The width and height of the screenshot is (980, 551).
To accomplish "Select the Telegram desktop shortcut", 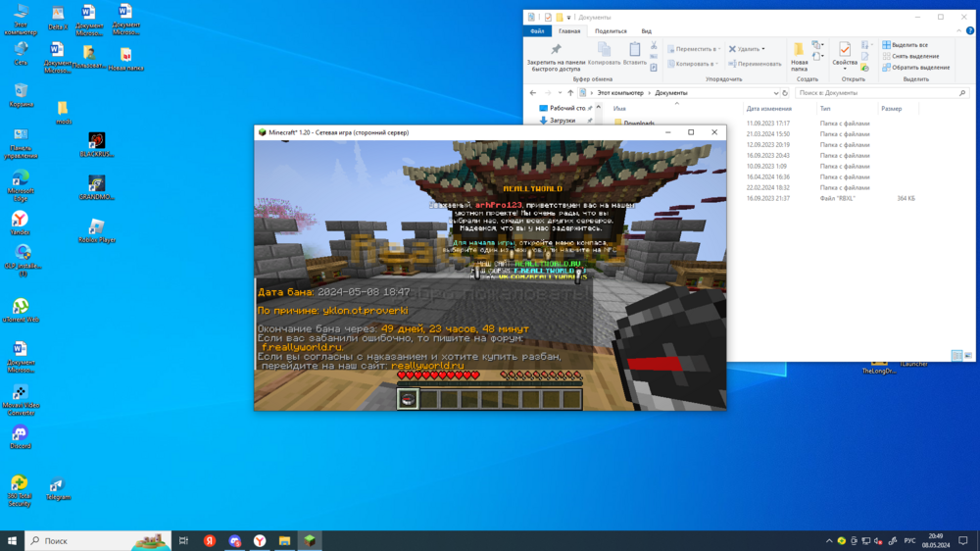I will point(58,489).
